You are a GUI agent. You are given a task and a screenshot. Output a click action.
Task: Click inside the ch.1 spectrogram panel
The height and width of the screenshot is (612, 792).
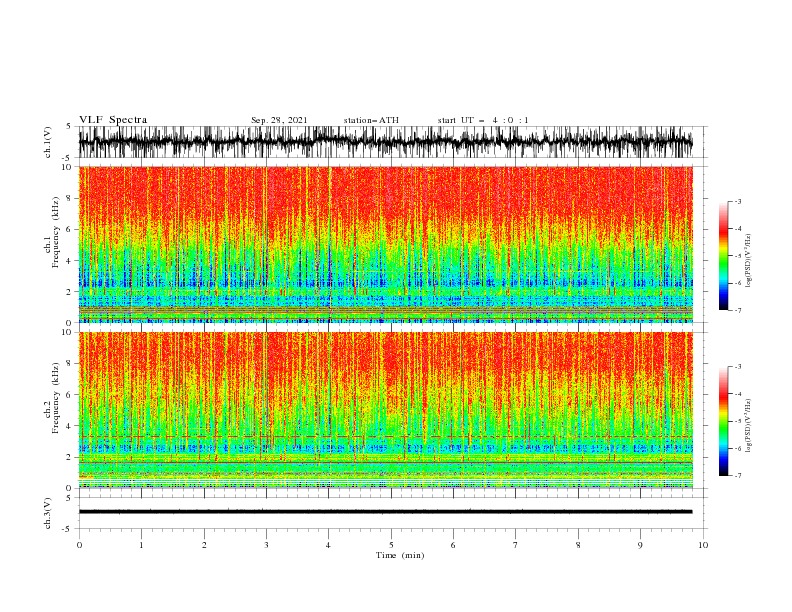pyautogui.click(x=385, y=244)
